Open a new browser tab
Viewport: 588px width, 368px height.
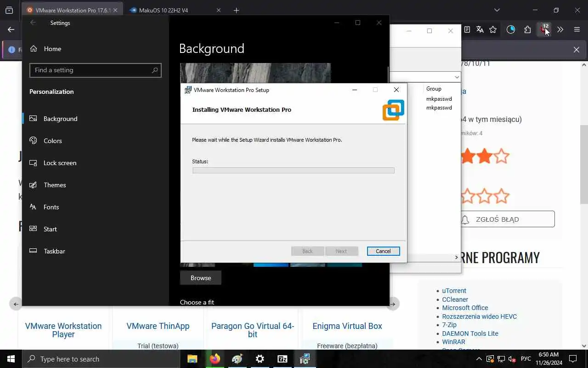pyautogui.click(x=236, y=10)
